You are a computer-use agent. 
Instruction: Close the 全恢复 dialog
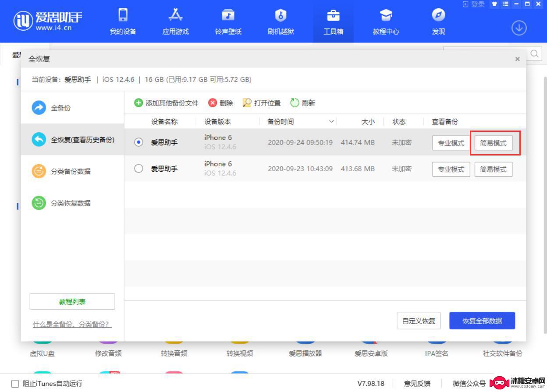click(518, 59)
